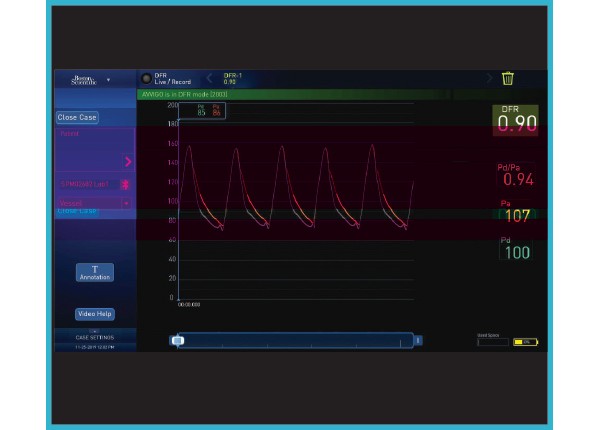
Task: Open the Boston Scientific logo dropdown menu
Action: click(x=108, y=80)
